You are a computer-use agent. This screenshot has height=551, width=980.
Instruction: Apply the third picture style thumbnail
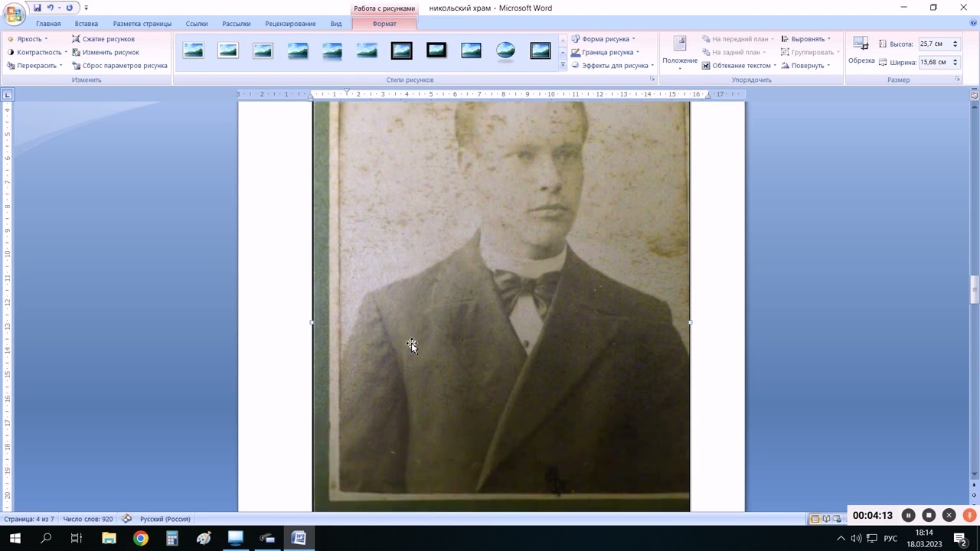pyautogui.click(x=263, y=51)
